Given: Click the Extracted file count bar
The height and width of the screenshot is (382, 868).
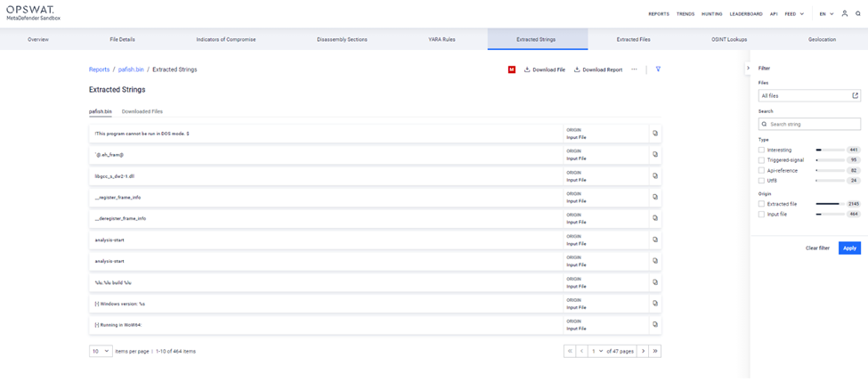Looking at the screenshot, I should 831,204.
